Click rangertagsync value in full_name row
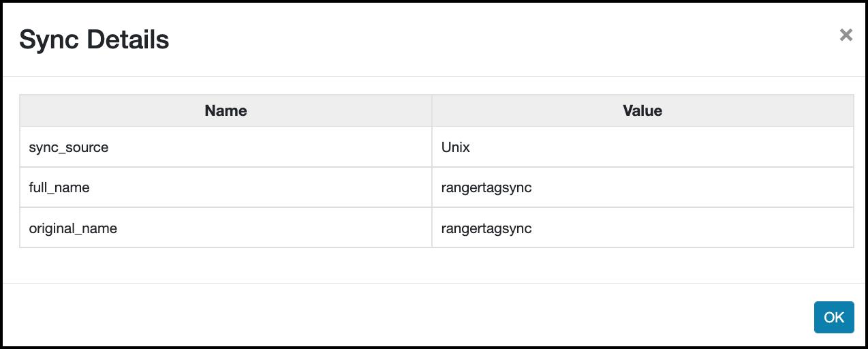This screenshot has width=868, height=349. (x=486, y=187)
